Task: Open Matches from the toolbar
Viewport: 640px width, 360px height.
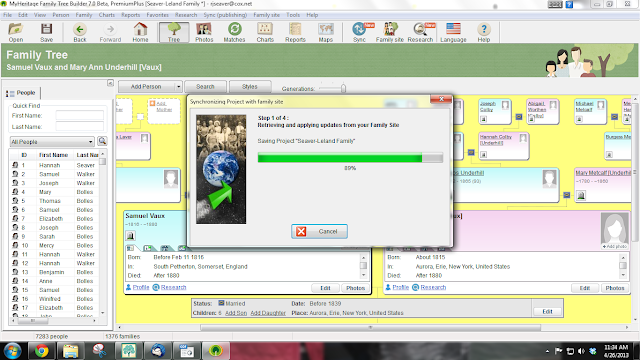Action: coord(234,32)
